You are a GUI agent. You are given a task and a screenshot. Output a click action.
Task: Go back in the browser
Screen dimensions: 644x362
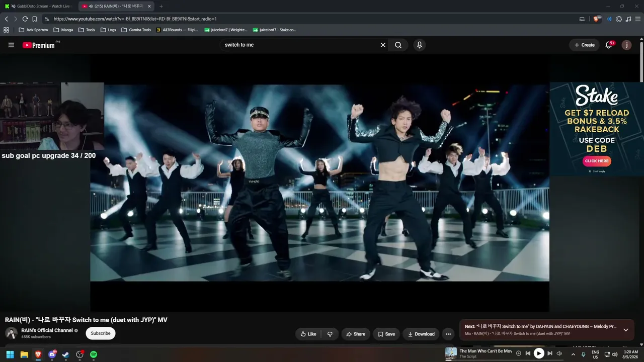pos(7,19)
